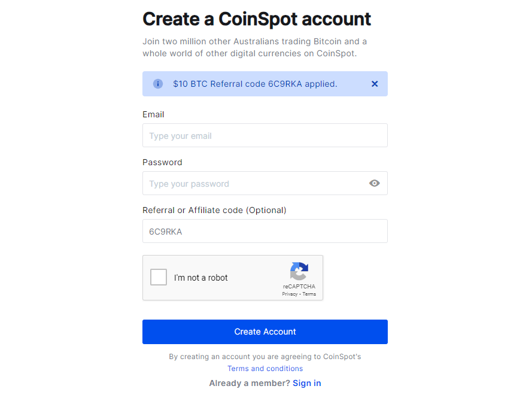Click the Referral or Affiliate code label
The image size is (532, 395).
pos(214,211)
